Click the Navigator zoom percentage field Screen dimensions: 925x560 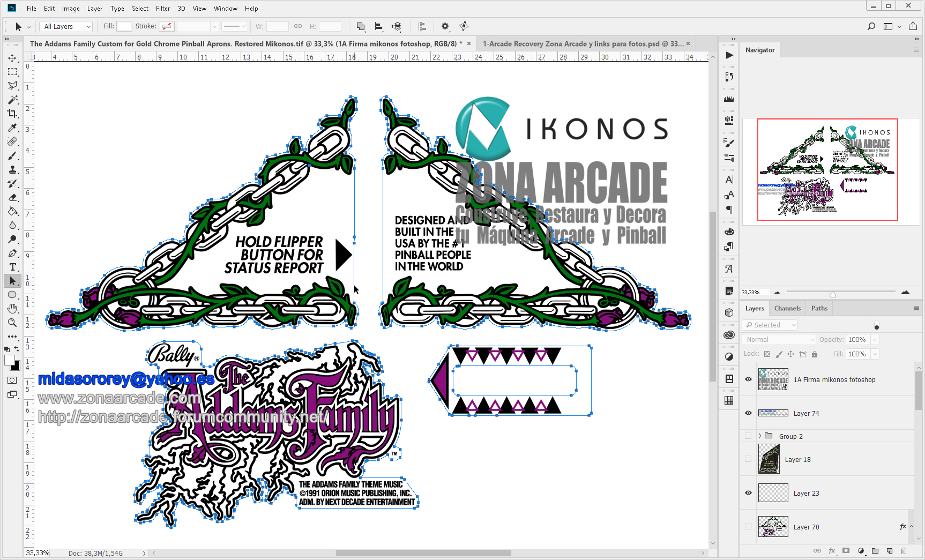point(755,293)
